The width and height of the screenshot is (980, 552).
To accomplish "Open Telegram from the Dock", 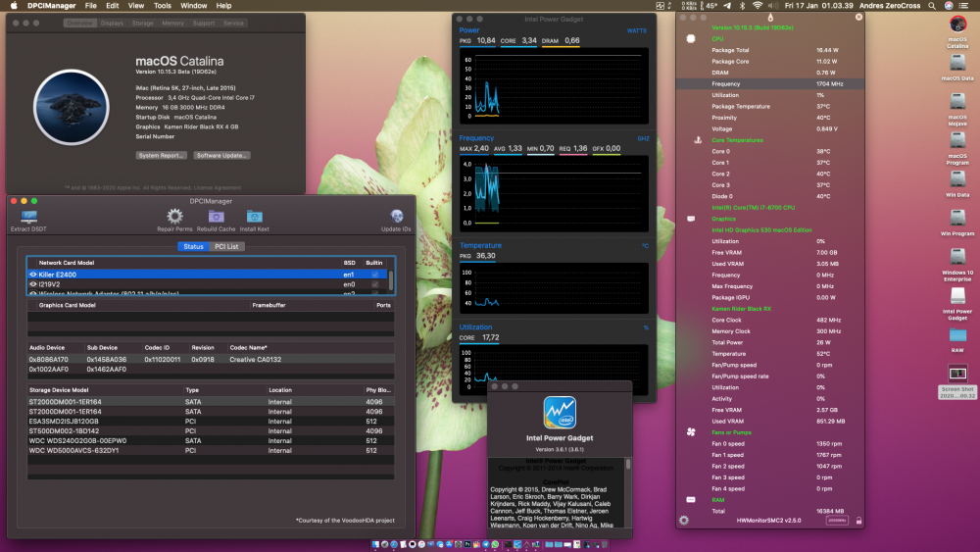I will pyautogui.click(x=486, y=544).
